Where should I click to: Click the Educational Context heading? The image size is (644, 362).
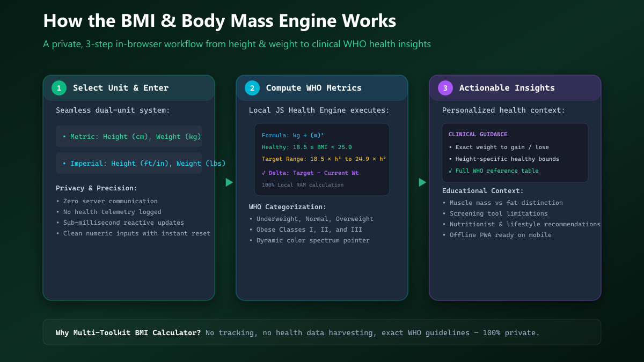point(483,190)
